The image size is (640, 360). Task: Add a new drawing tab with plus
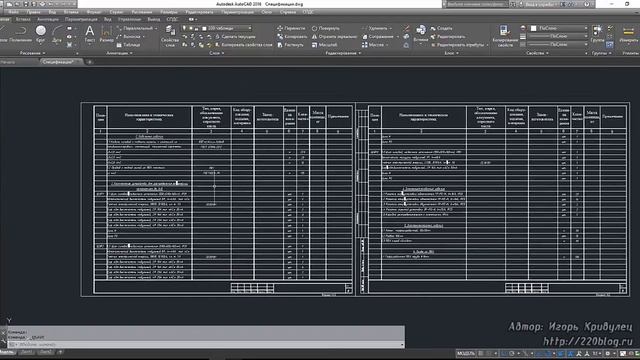tap(89, 62)
